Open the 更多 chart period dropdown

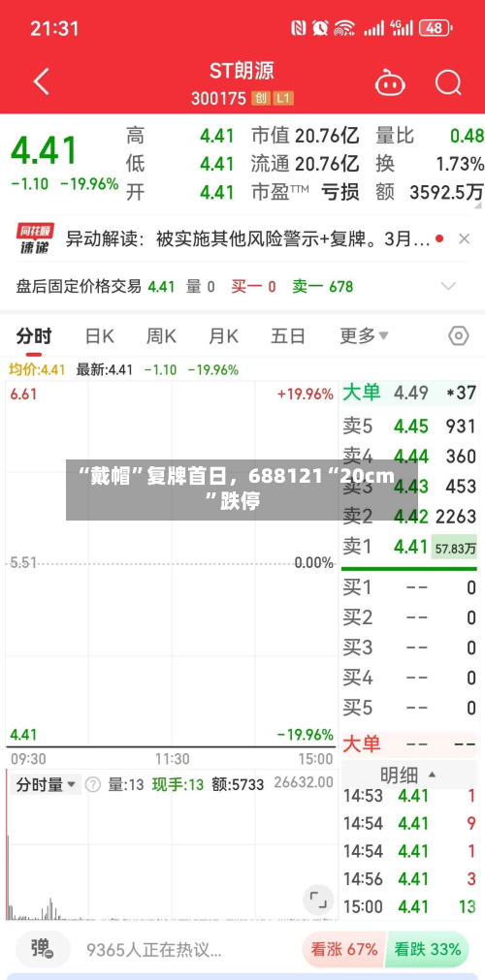(364, 336)
